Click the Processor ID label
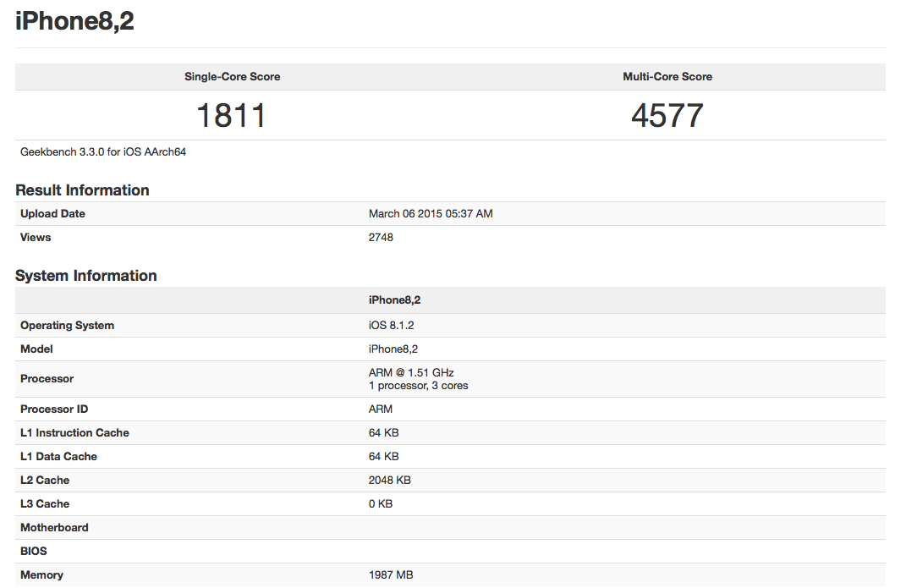This screenshot has height=588, width=906. tap(54, 409)
